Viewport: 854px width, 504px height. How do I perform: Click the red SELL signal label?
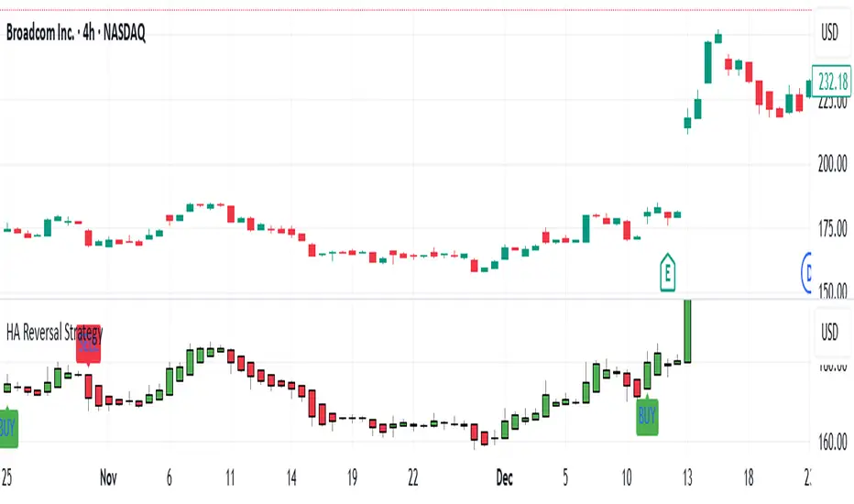click(x=88, y=349)
